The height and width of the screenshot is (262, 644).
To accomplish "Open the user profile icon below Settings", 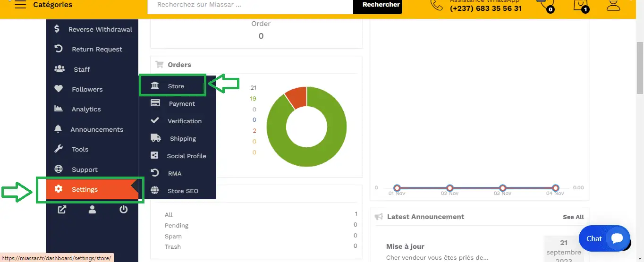I will 92,210.
